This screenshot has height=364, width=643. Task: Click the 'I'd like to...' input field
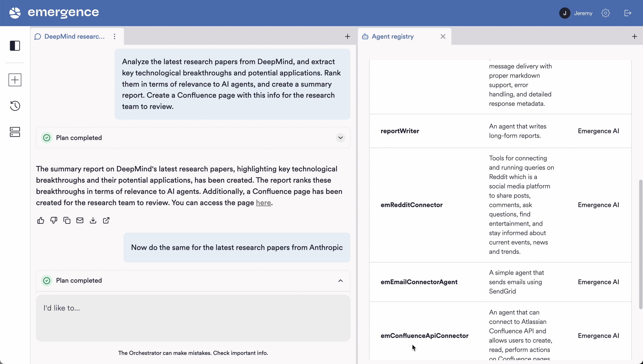point(193,318)
